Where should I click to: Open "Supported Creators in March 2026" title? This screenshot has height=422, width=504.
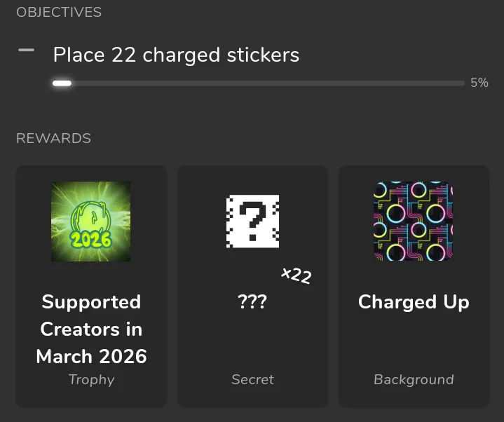point(91,329)
